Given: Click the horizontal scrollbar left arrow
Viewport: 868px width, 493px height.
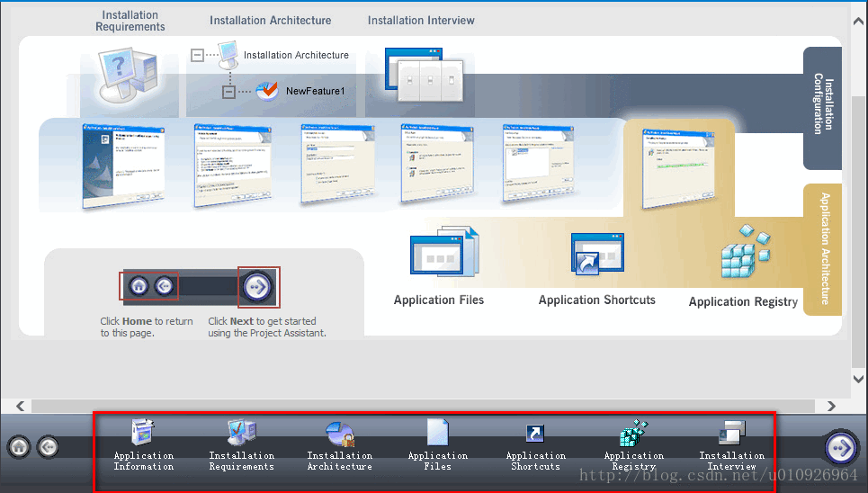Looking at the screenshot, I should pos(20,406).
